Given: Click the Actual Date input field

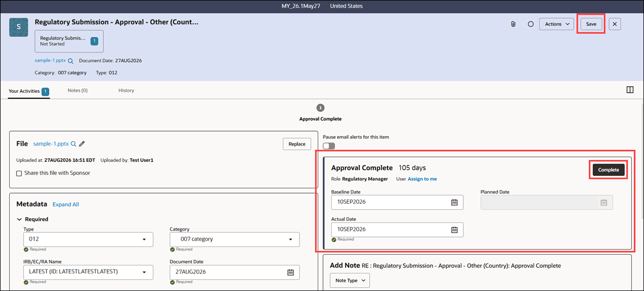Looking at the screenshot, I should [x=397, y=229].
